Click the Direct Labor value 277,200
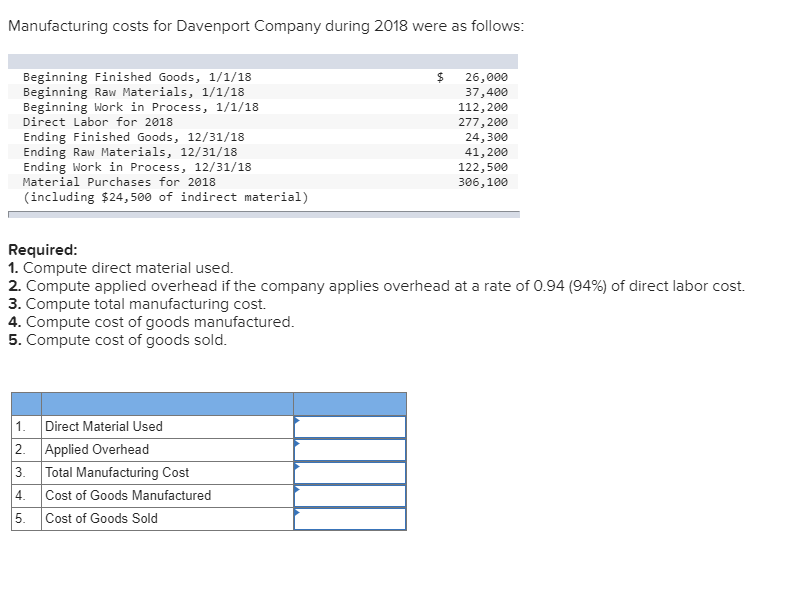Image resolution: width=795 pixels, height=589 pixels. [x=482, y=122]
